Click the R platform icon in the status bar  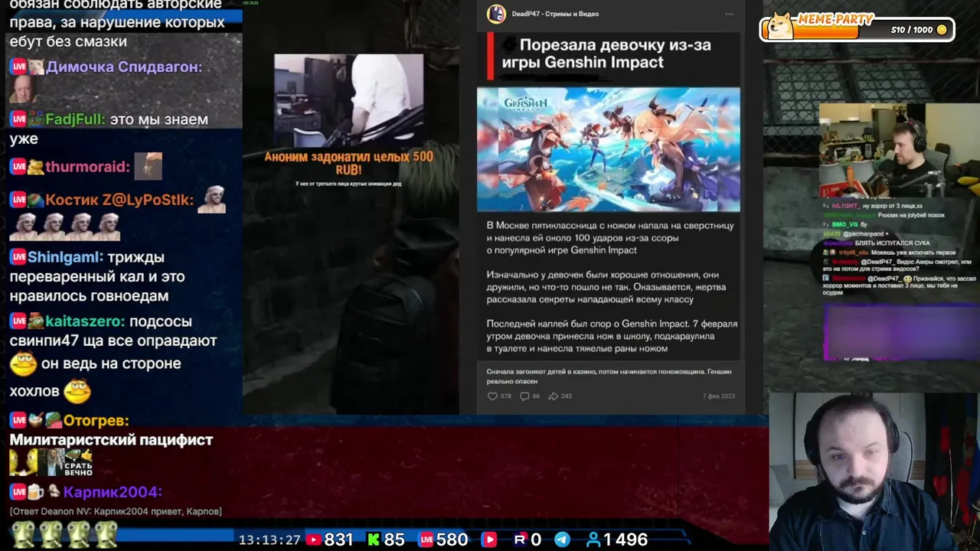coord(520,540)
